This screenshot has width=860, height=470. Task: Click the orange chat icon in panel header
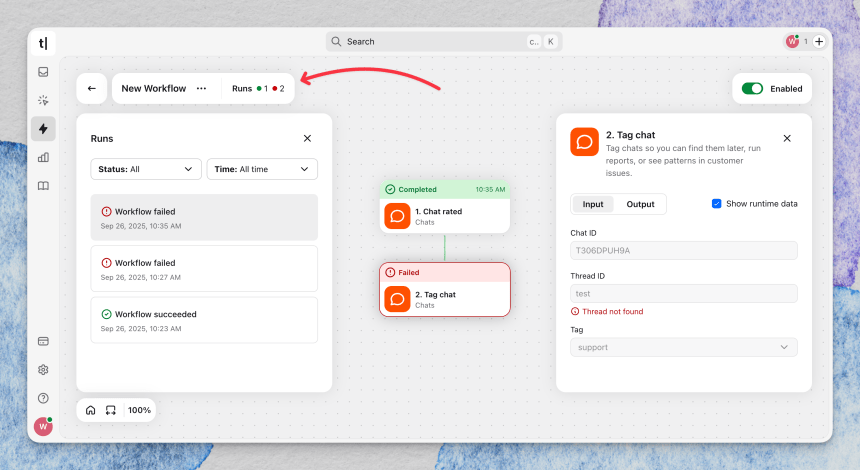[x=585, y=142]
